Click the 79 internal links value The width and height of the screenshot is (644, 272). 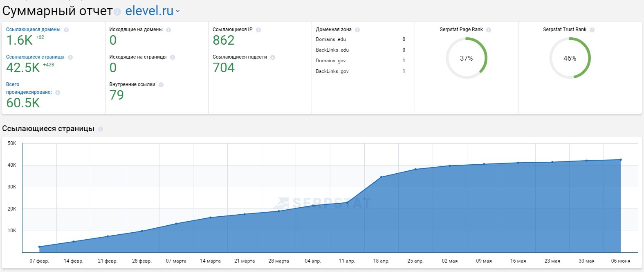[117, 95]
